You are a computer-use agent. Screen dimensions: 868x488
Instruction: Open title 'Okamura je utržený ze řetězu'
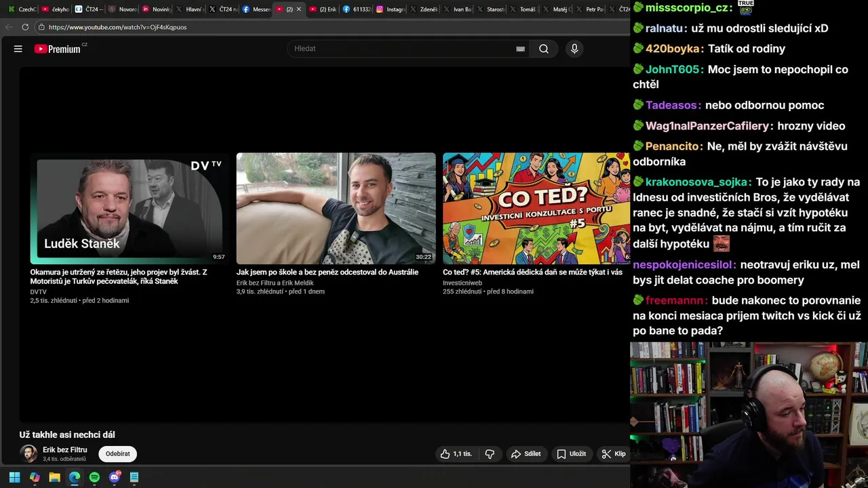tap(119, 277)
